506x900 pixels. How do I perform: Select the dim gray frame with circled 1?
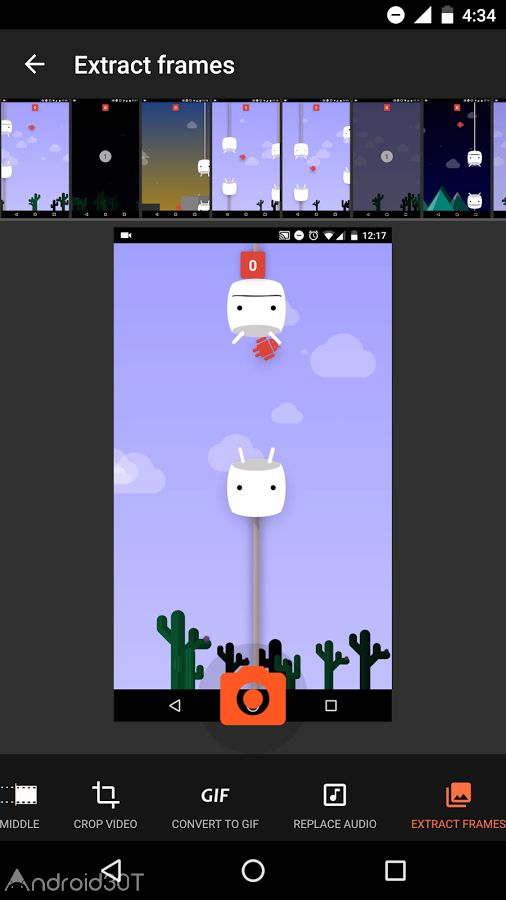tap(387, 158)
